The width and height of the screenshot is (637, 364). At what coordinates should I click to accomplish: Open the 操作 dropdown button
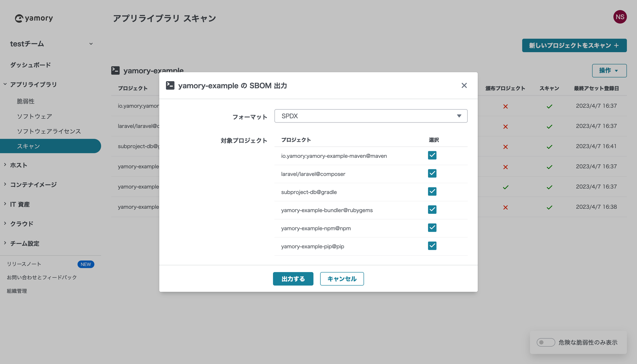point(609,71)
